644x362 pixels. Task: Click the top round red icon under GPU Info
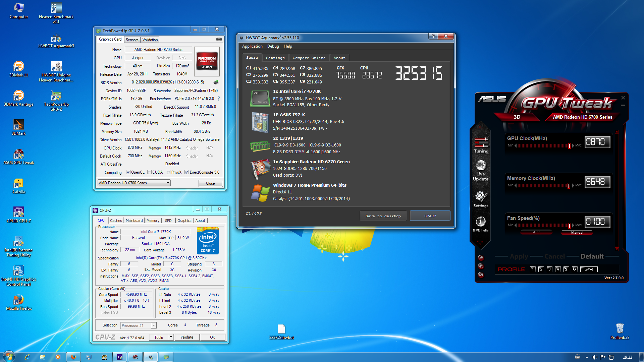(481, 258)
